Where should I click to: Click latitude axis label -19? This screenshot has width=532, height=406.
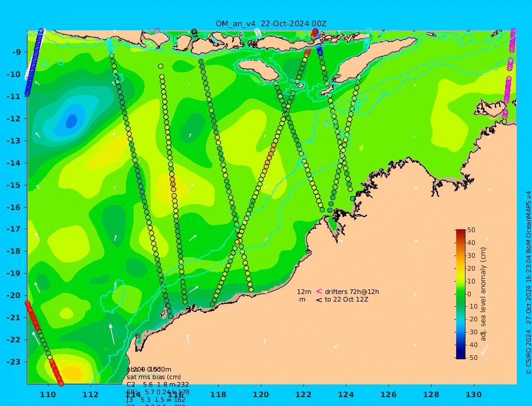(13, 274)
